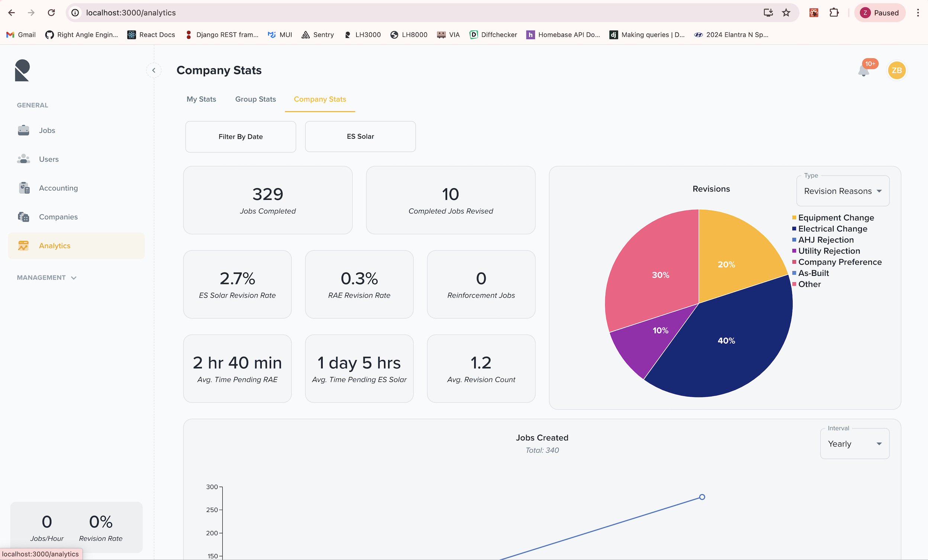
Task: Click the data point on Jobs Created line
Action: pyautogui.click(x=702, y=497)
